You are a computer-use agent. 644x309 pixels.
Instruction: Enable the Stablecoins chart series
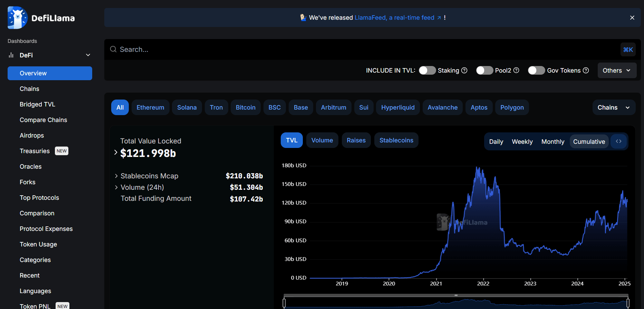(x=396, y=140)
